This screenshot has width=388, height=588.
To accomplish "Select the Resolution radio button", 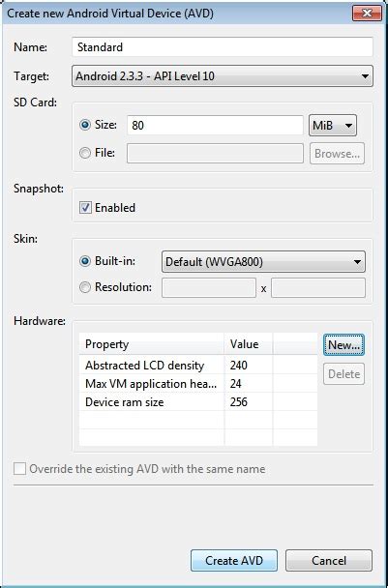I will [85, 287].
